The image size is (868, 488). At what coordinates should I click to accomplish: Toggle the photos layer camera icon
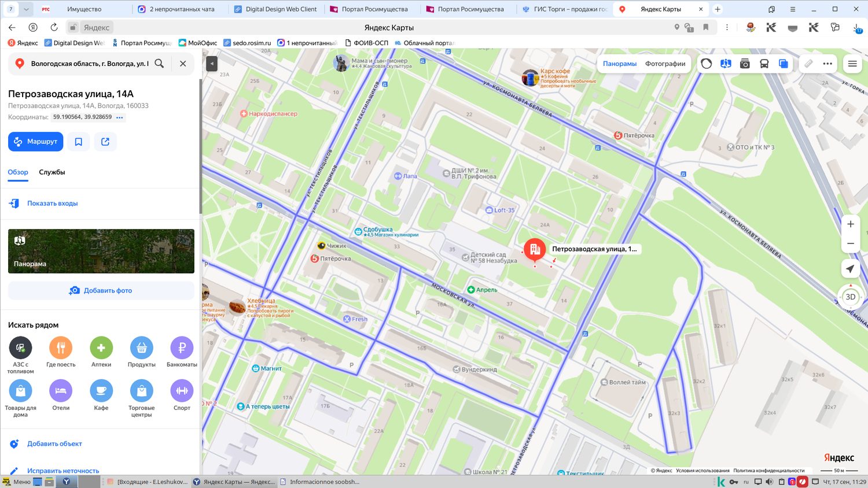(x=745, y=64)
